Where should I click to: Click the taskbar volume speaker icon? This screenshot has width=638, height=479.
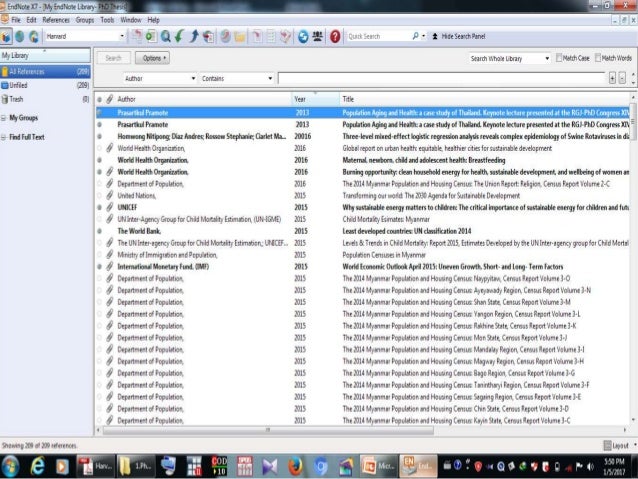[x=590, y=466]
